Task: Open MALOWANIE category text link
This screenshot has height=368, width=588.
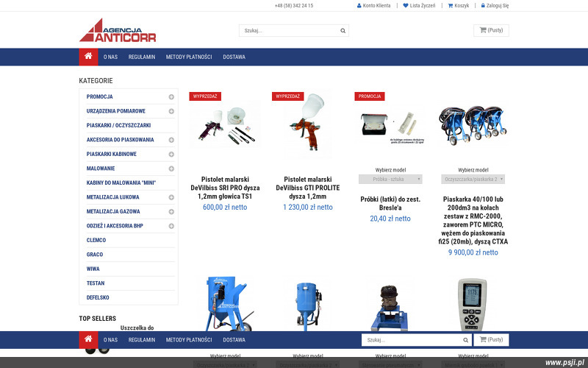Action: pyautogui.click(x=101, y=169)
